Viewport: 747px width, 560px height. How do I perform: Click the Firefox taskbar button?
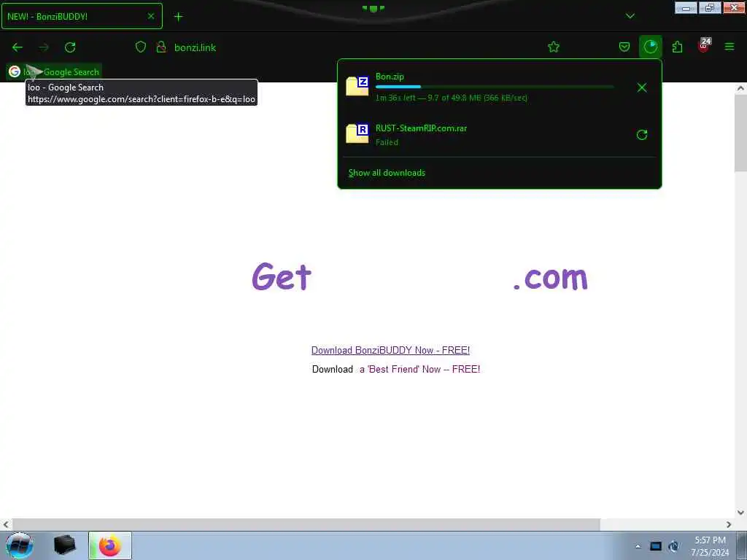(x=110, y=545)
